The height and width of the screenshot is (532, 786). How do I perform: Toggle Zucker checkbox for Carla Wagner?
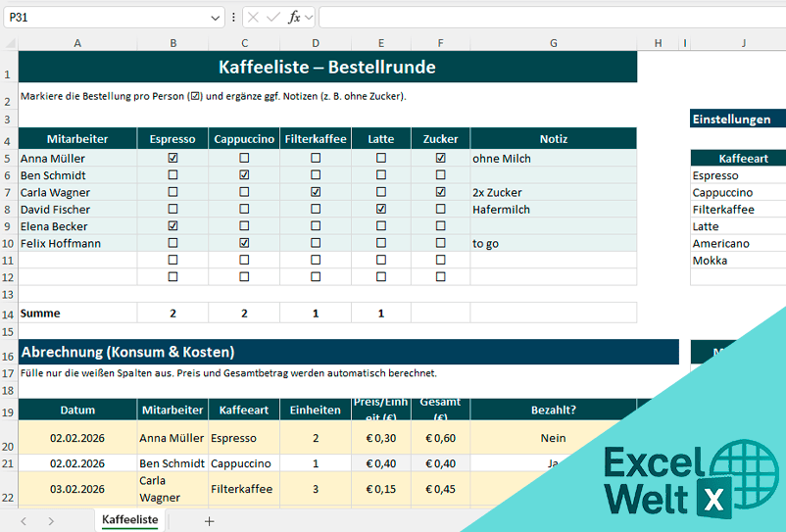(441, 192)
